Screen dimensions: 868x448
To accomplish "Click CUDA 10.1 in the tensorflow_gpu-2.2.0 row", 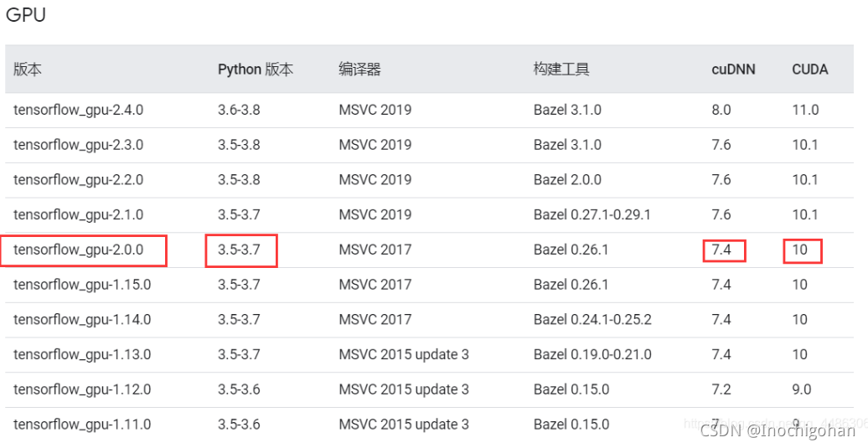I will [805, 180].
